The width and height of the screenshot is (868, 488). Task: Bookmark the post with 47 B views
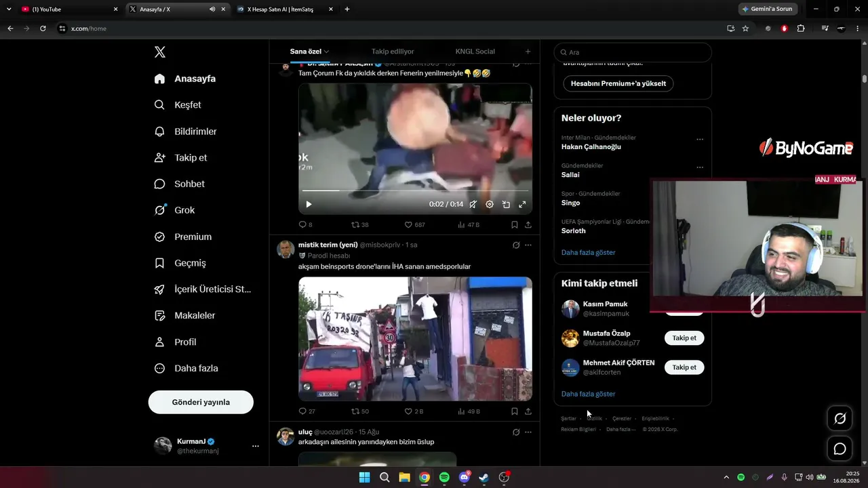tap(514, 224)
